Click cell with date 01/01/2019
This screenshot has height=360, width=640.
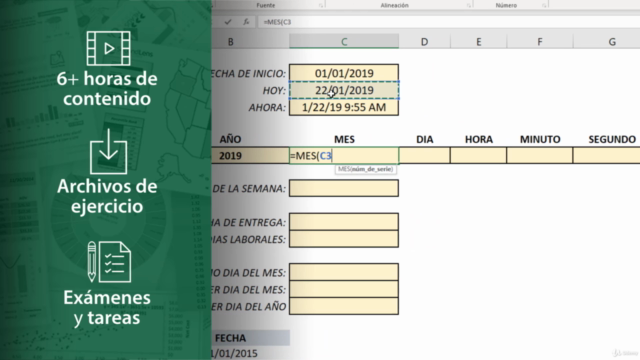[344, 73]
